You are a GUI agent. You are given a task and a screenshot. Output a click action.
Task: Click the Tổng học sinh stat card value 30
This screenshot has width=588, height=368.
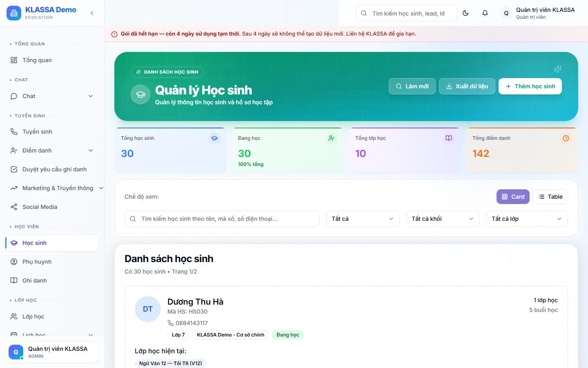click(127, 153)
